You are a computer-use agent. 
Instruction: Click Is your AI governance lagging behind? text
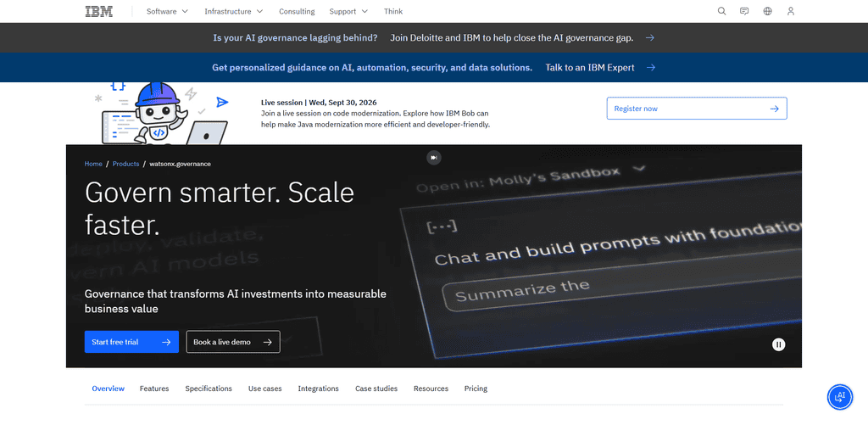[295, 37]
